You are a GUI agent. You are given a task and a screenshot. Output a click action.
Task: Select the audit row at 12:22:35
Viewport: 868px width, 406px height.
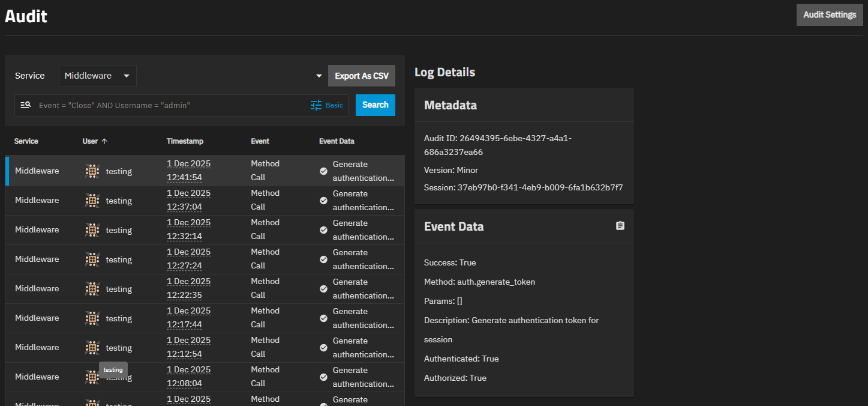pyautogui.click(x=204, y=289)
